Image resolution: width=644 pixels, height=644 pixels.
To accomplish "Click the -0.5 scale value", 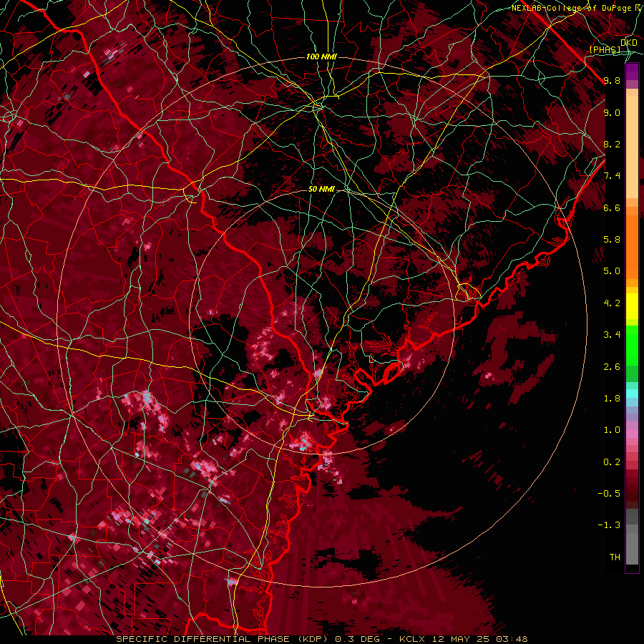I will (x=609, y=494).
